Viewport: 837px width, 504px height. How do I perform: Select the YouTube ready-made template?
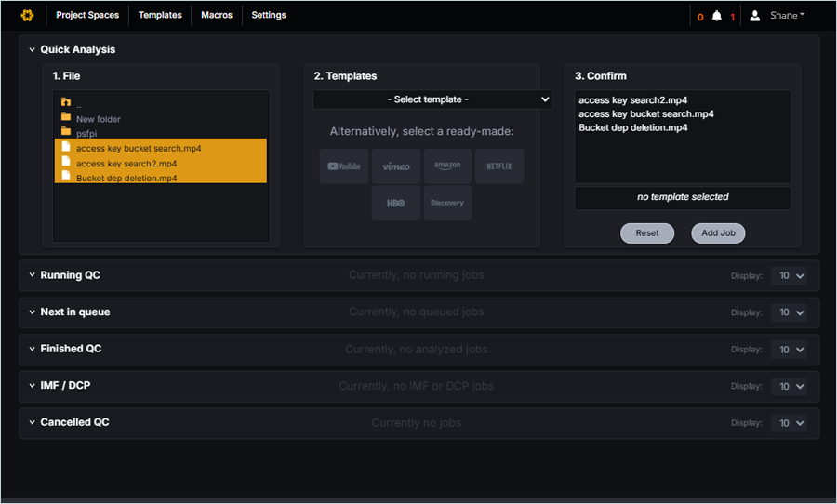pyautogui.click(x=344, y=166)
